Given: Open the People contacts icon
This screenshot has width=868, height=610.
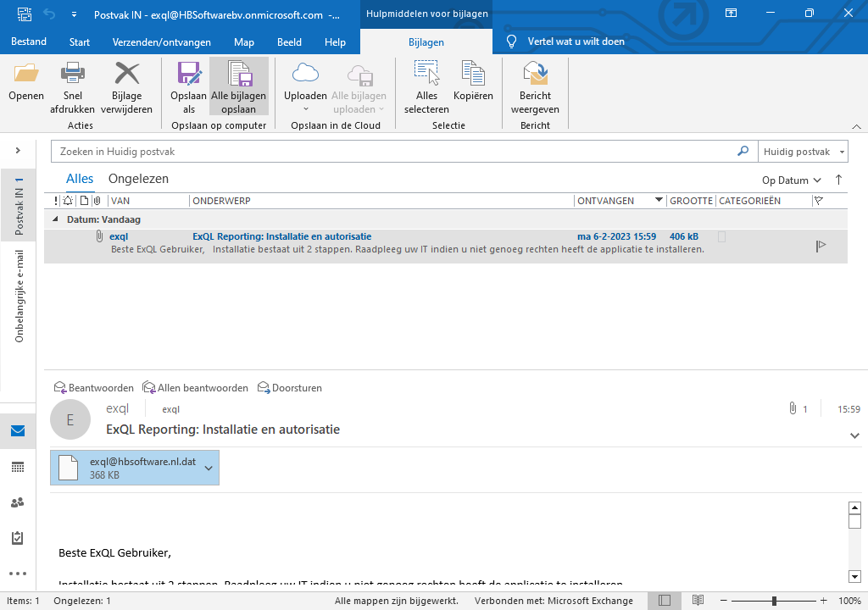Looking at the screenshot, I should pyautogui.click(x=18, y=502).
